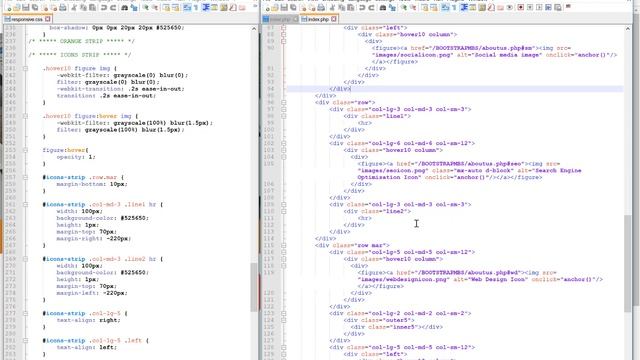Click Save recorded macro icon in right toolbar
640x360 pixels.
(x=558, y=7)
